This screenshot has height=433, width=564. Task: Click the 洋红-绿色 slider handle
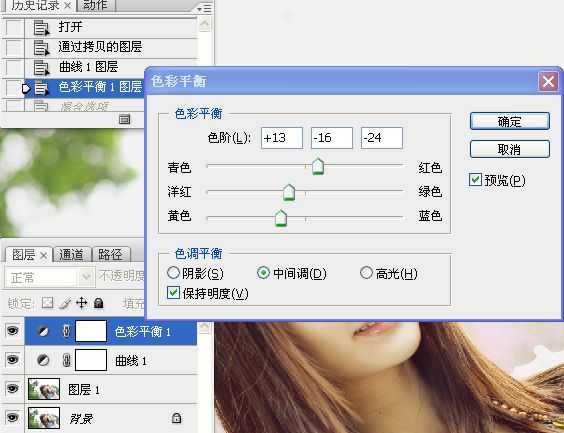289,192
